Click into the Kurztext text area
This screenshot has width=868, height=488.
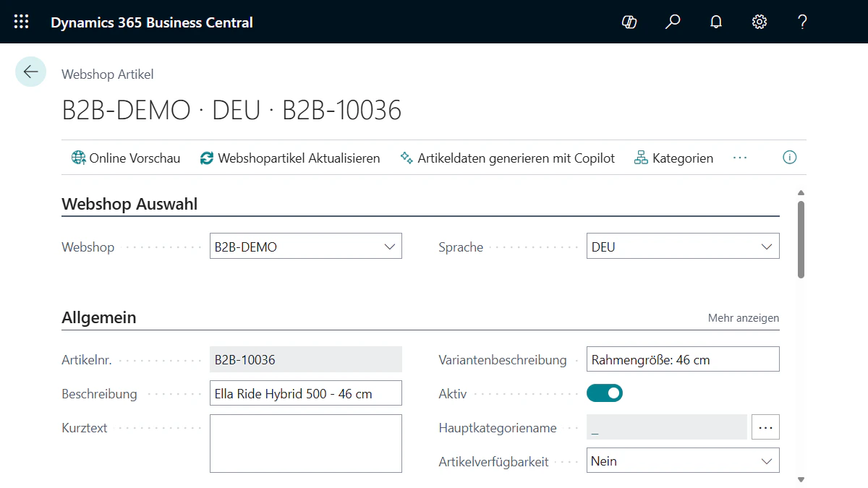click(306, 443)
